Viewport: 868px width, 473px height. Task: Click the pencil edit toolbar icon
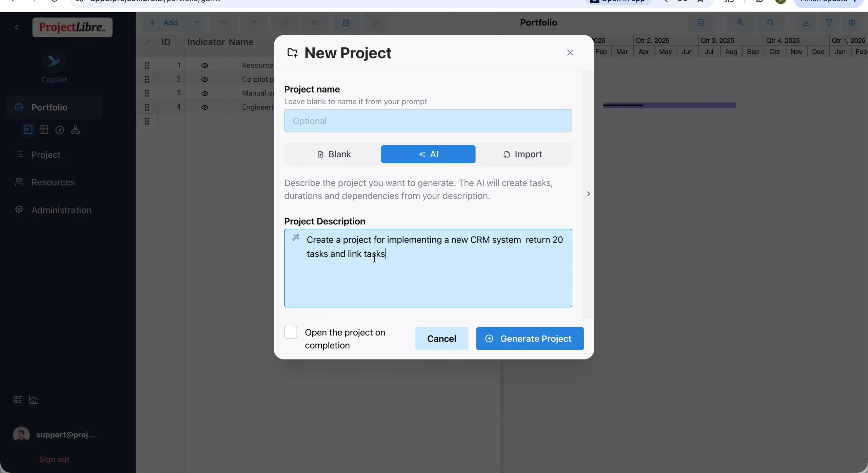[376, 22]
